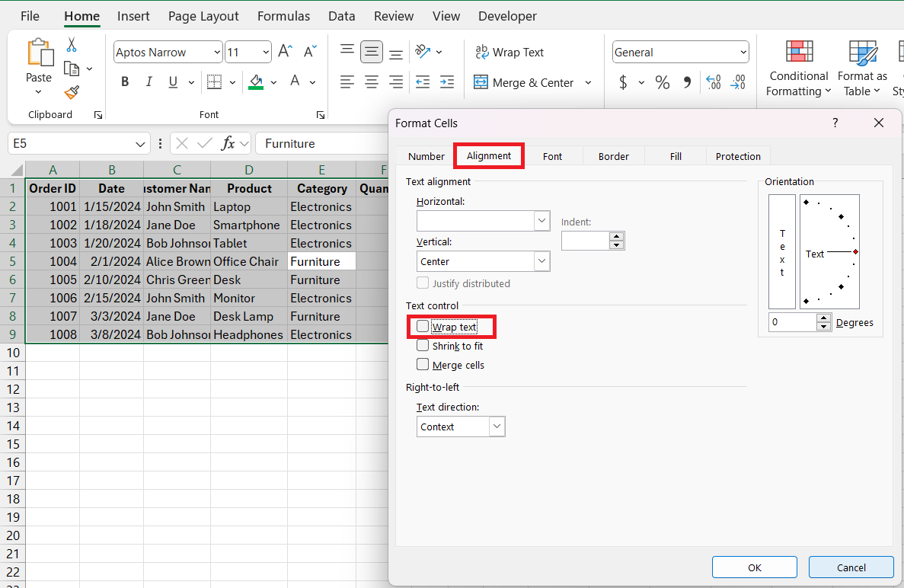Apply Underline formatting
This screenshot has height=588, width=904.
[x=173, y=81]
